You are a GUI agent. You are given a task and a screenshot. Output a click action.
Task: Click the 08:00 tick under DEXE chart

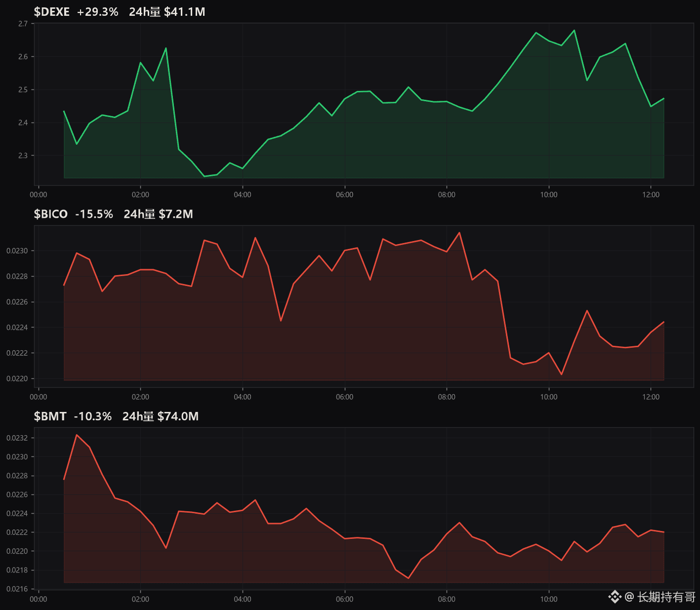click(x=447, y=195)
